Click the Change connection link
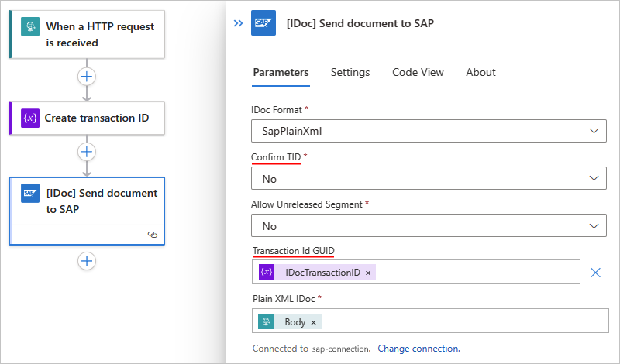This screenshot has width=620, height=364. 418,349
